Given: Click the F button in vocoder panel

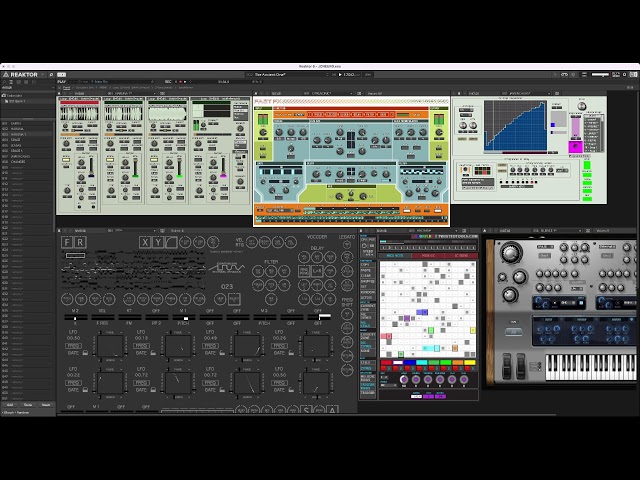Looking at the screenshot, I should 67,242.
